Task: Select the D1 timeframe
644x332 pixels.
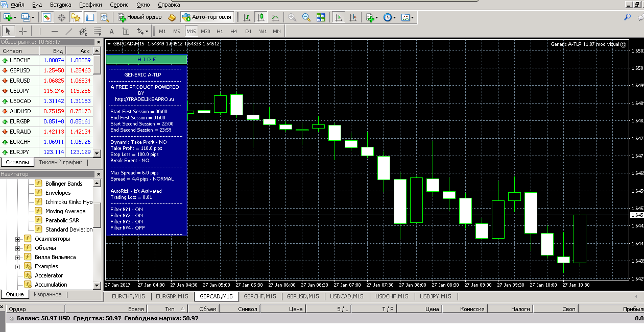Action: tap(248, 31)
